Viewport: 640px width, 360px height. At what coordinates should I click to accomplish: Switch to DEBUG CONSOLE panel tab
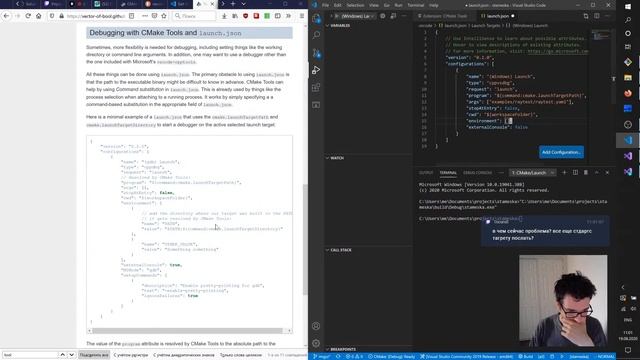[477, 173]
